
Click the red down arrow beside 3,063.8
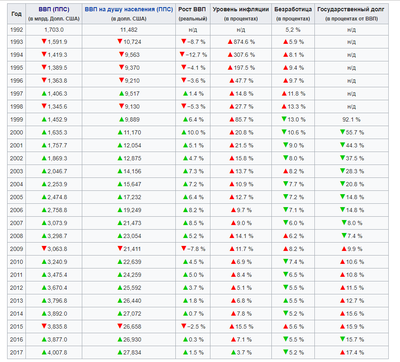(44, 248)
